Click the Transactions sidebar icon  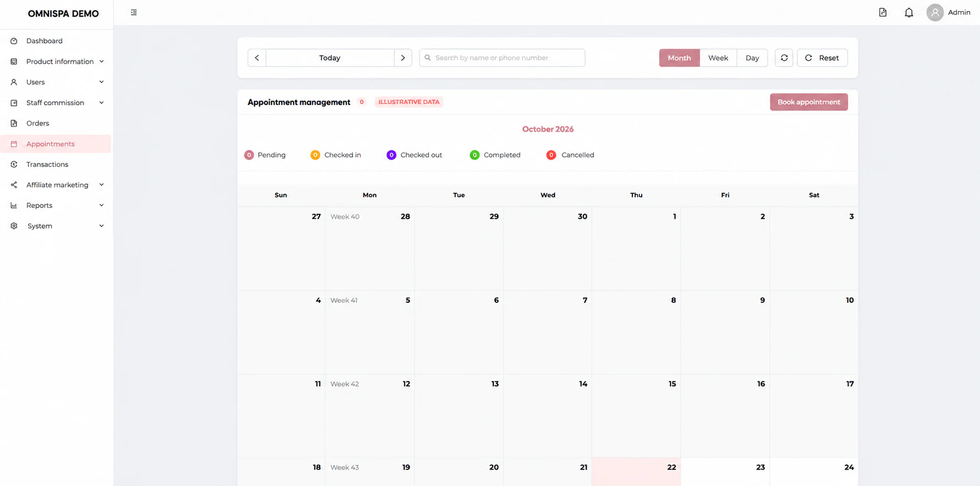coord(14,165)
